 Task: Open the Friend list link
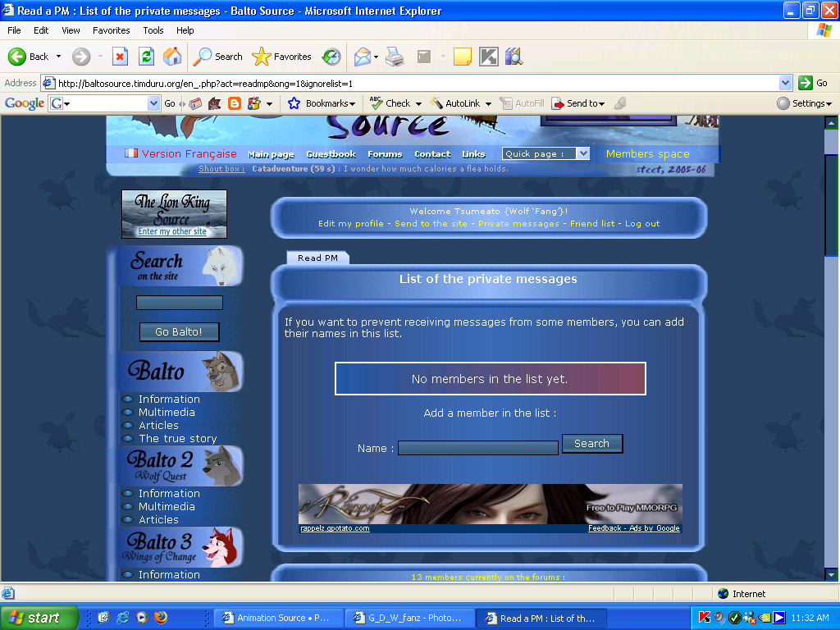point(592,223)
